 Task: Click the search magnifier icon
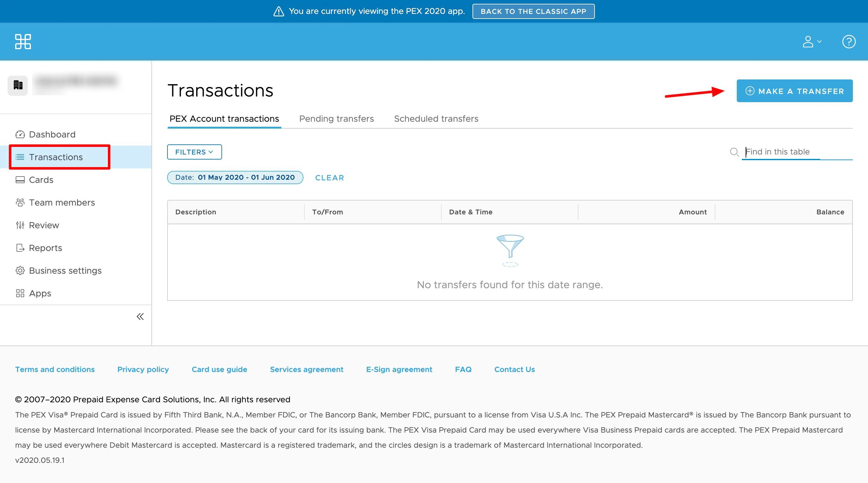(x=734, y=152)
